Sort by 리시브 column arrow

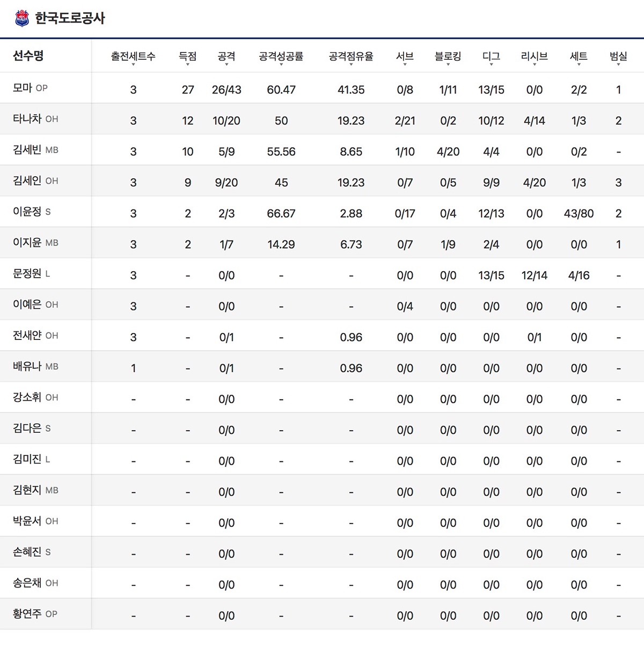534,64
